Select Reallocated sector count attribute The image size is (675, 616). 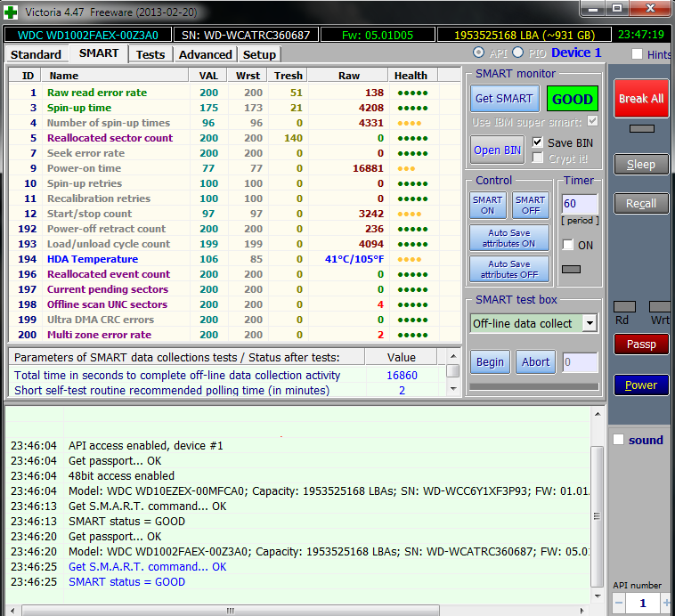tap(234, 138)
